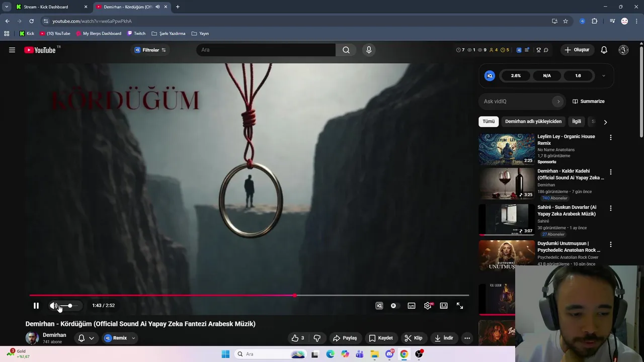
Task: Open more actions three-dot menu under video
Action: 467,338
